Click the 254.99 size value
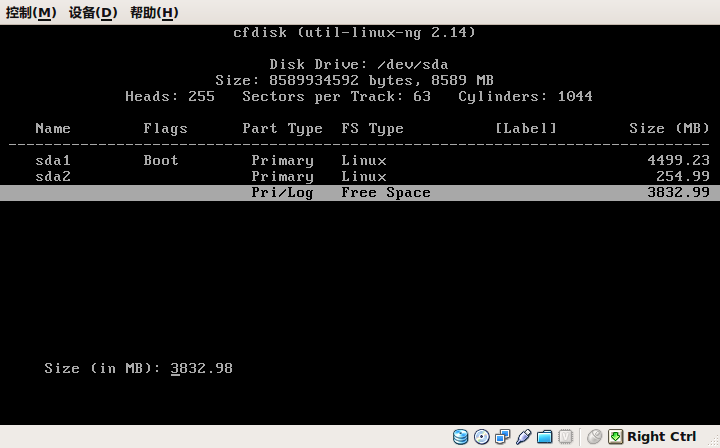 tap(683, 176)
